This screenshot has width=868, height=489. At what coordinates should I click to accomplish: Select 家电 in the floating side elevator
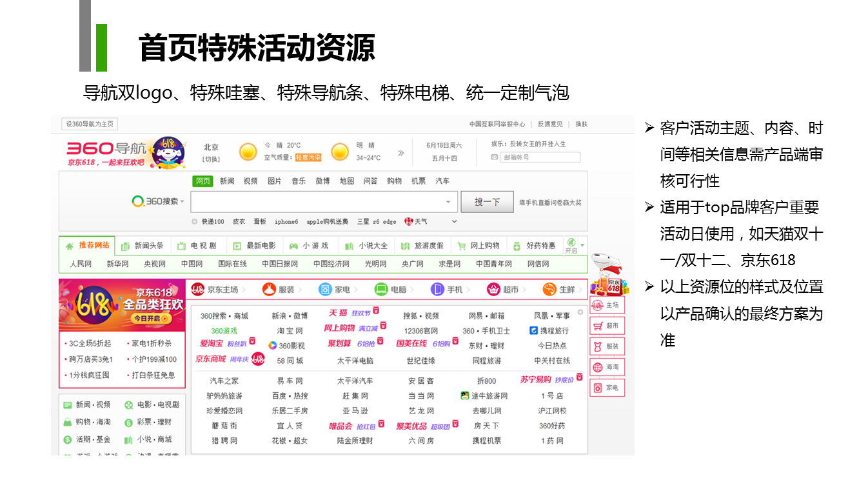pos(607,388)
